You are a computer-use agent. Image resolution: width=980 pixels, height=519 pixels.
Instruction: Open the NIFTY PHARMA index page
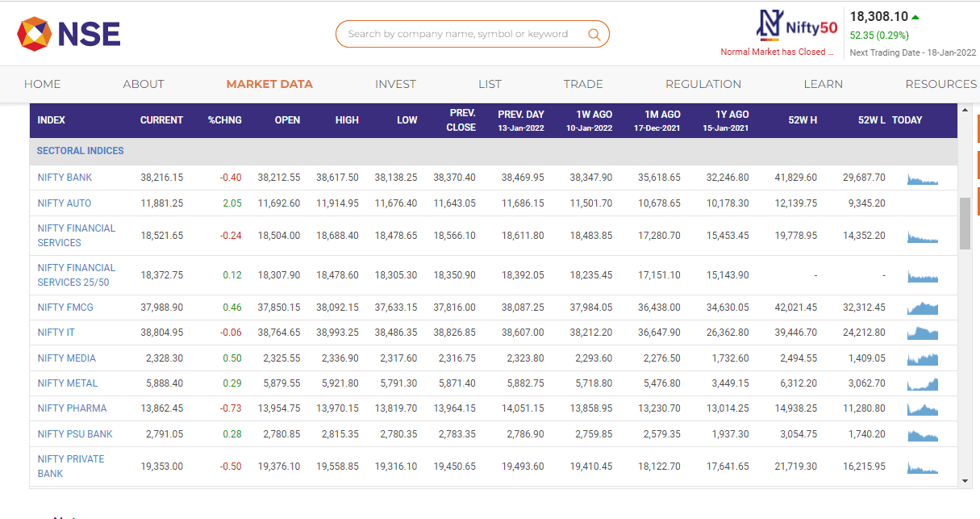[x=73, y=408]
